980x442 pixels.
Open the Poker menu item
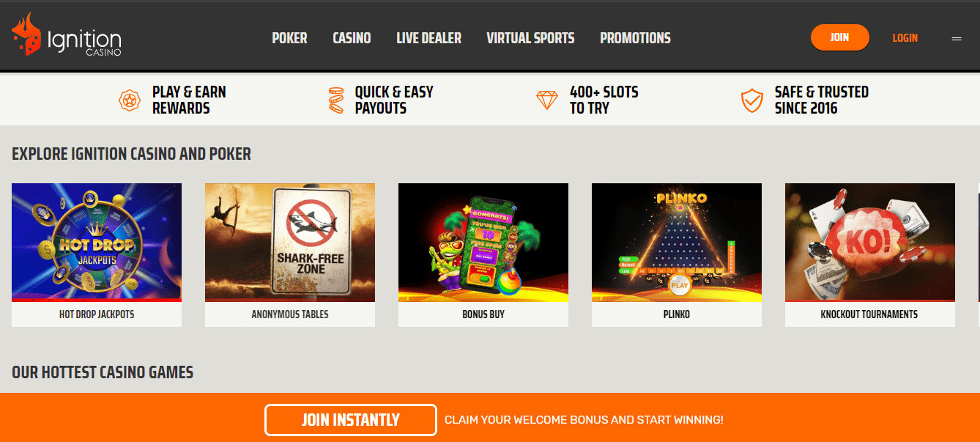coord(289,38)
